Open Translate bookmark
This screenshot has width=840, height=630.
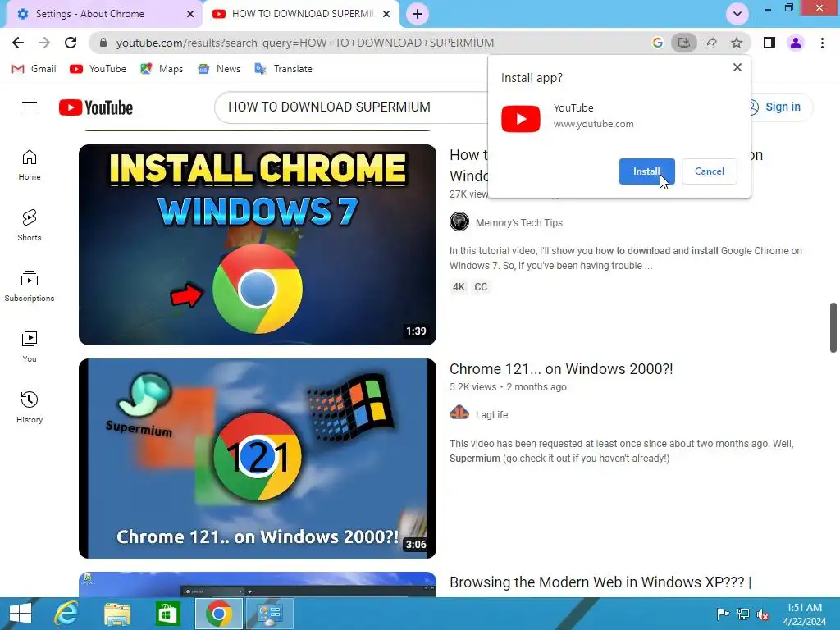(283, 69)
